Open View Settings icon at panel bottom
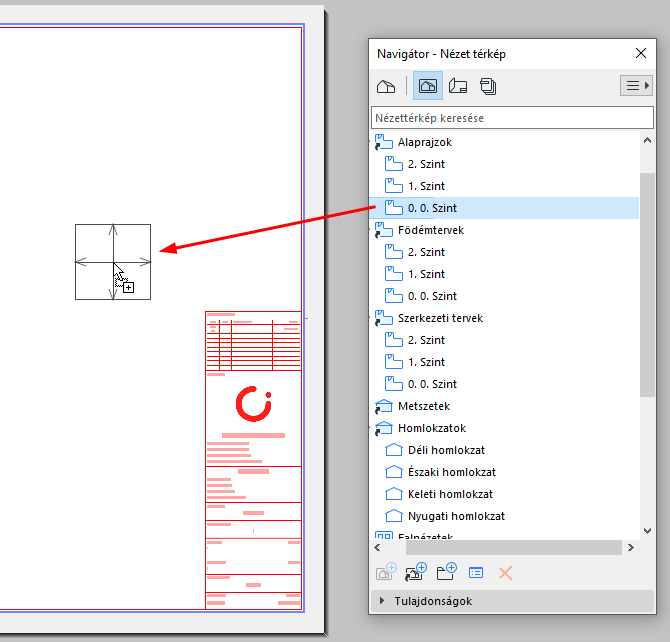This screenshot has width=670, height=642. pyautogui.click(x=476, y=573)
